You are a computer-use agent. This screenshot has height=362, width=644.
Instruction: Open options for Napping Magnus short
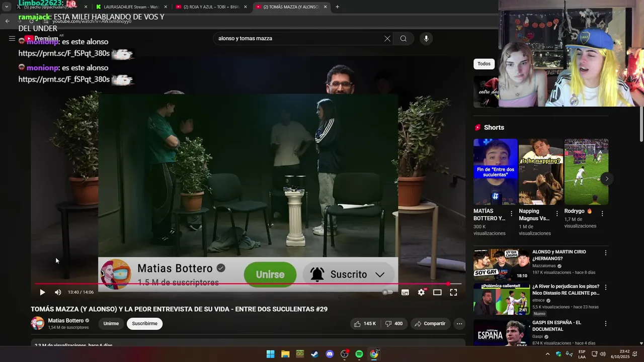557,214
